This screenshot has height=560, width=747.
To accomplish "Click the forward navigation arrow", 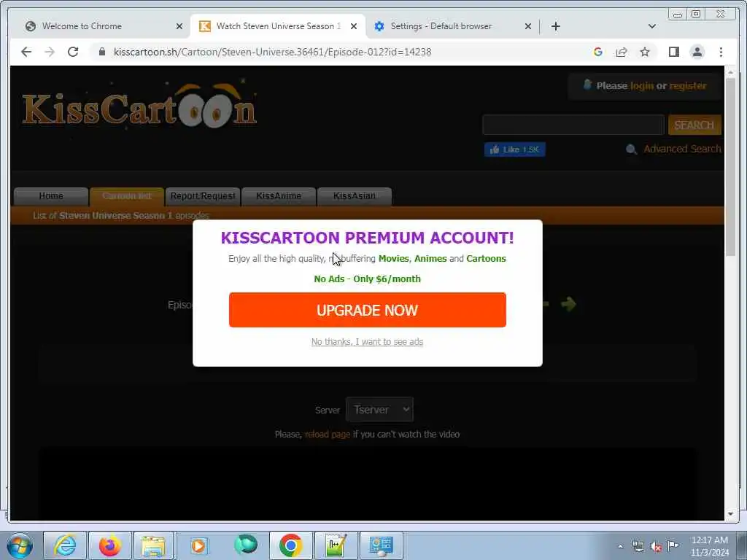I will (x=50, y=52).
